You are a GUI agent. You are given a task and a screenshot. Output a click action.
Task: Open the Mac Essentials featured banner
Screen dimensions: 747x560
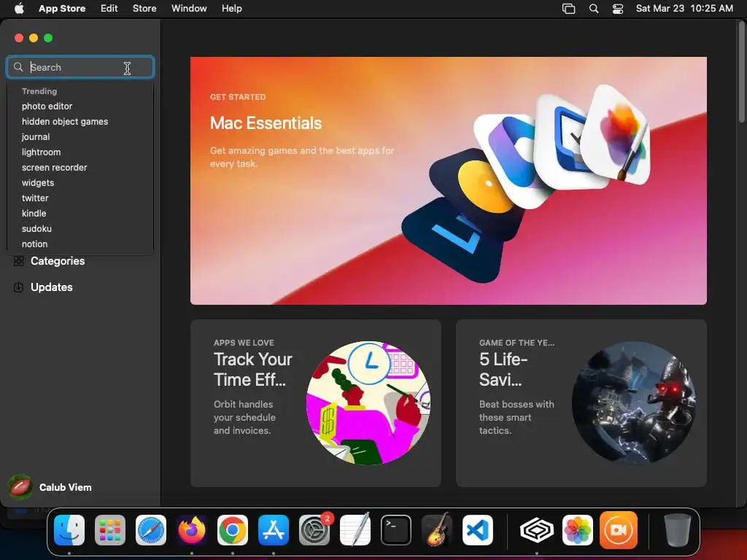(x=449, y=181)
